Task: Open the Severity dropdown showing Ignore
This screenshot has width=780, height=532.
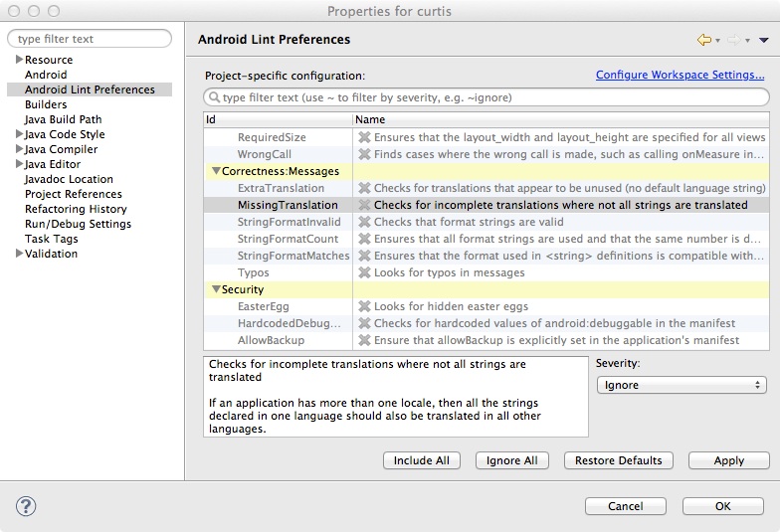Action: (682, 385)
